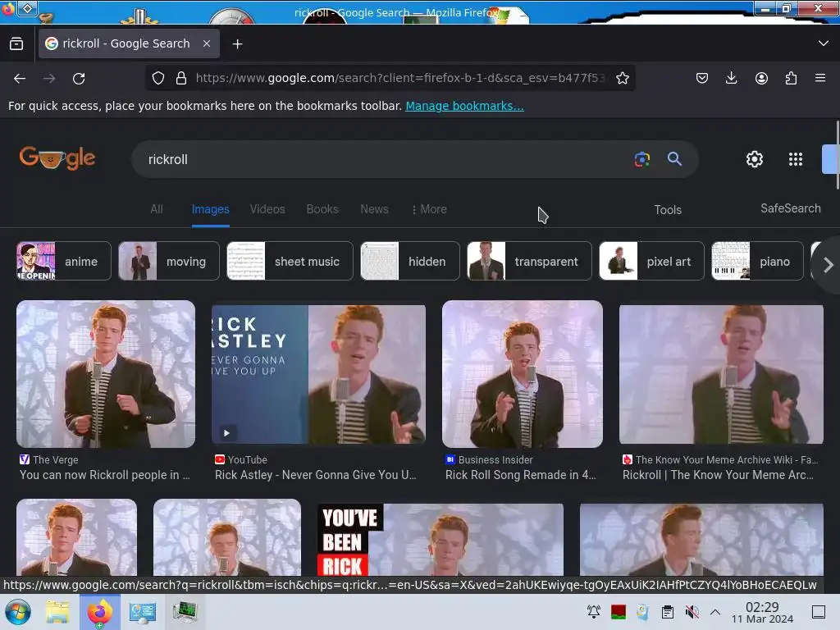This screenshot has width=840, height=630.
Task: Click the rickroll search input box
Action: [x=381, y=159]
